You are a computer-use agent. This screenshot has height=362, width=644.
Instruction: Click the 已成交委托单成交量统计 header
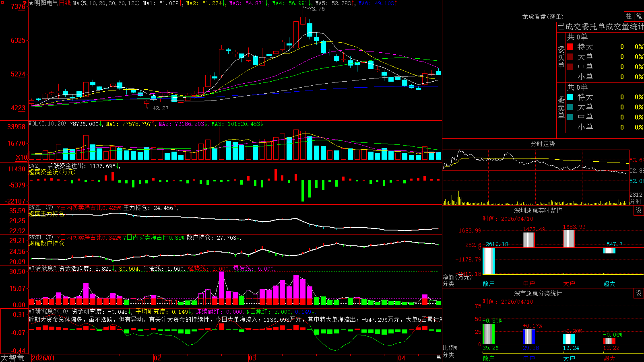(601, 27)
